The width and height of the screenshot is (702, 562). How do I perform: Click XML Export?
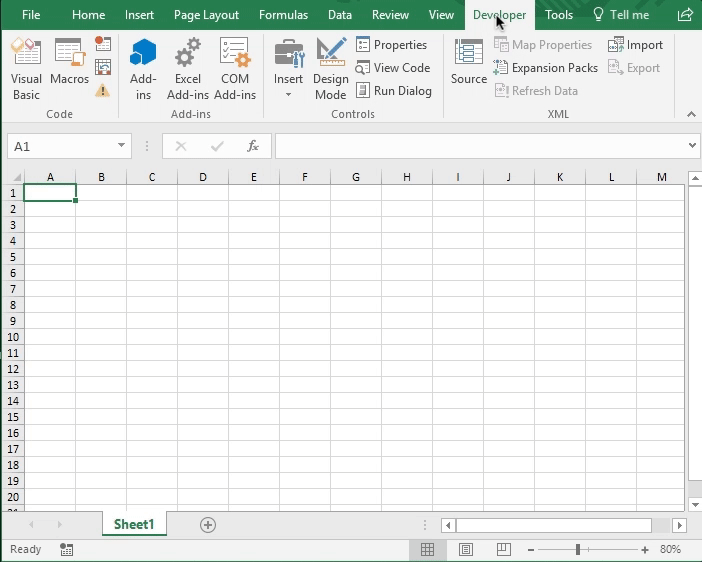(x=634, y=68)
